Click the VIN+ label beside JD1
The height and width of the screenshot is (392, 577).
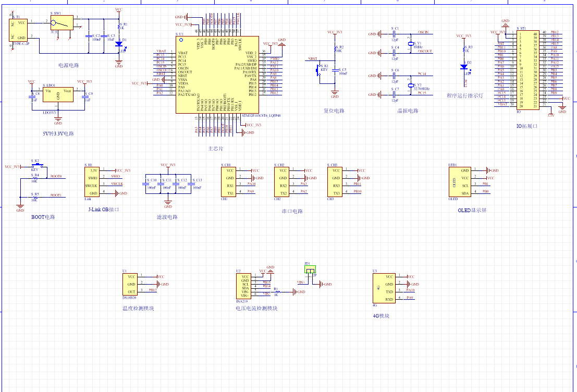pyautogui.click(x=301, y=283)
